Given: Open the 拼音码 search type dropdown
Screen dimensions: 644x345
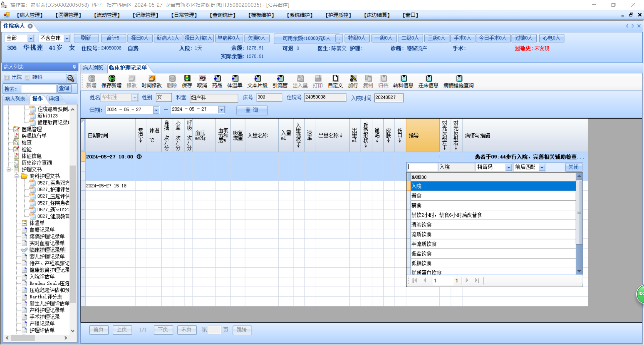Looking at the screenshot, I should pos(508,167).
